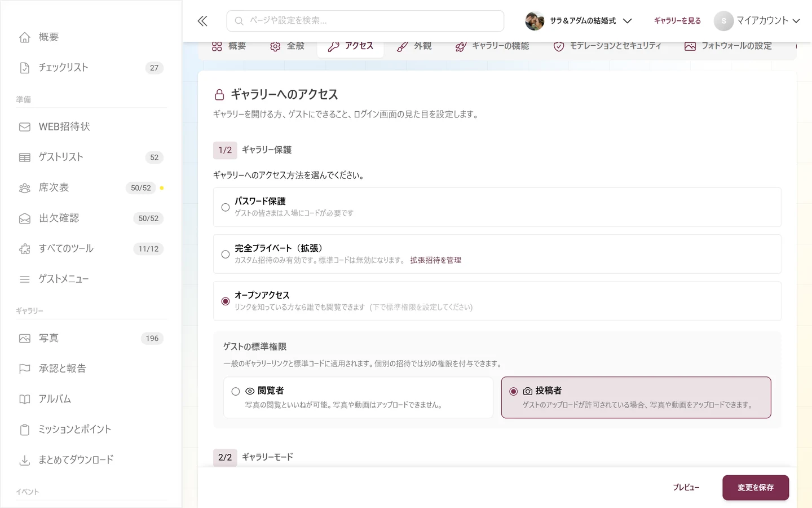Open the マイアカウント dropdown menu
The width and height of the screenshot is (812, 508).
point(757,21)
